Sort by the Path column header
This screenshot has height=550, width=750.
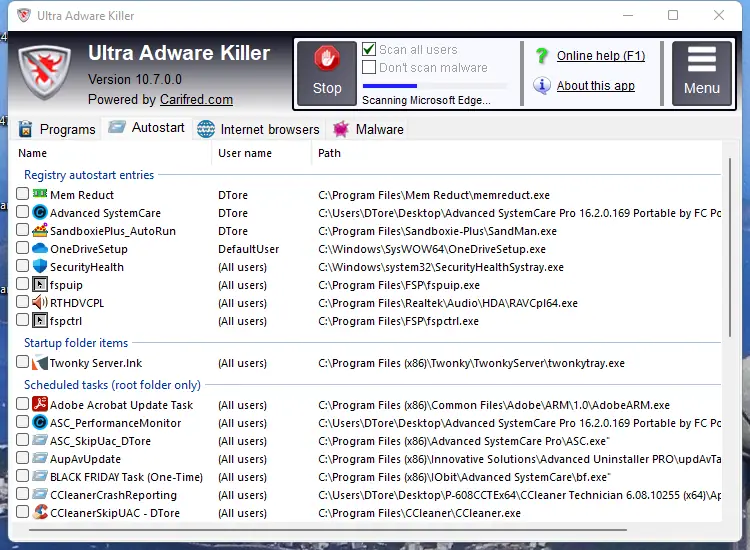coord(329,153)
